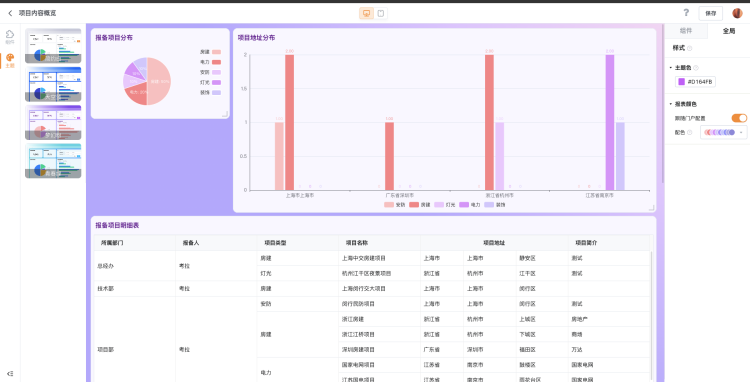
Task: Switch to the 组件 tab in right panel
Action: point(685,31)
